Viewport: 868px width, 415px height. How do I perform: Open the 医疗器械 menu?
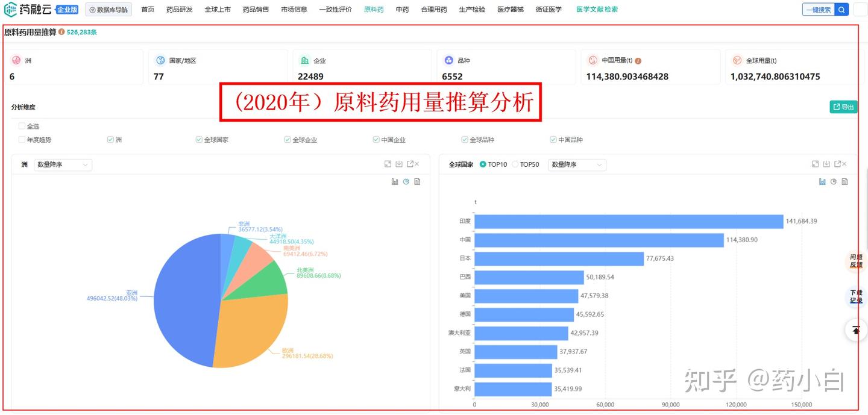[511, 10]
